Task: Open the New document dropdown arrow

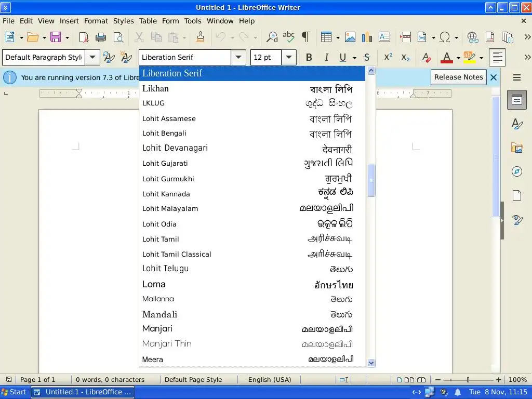Action: tap(21, 37)
